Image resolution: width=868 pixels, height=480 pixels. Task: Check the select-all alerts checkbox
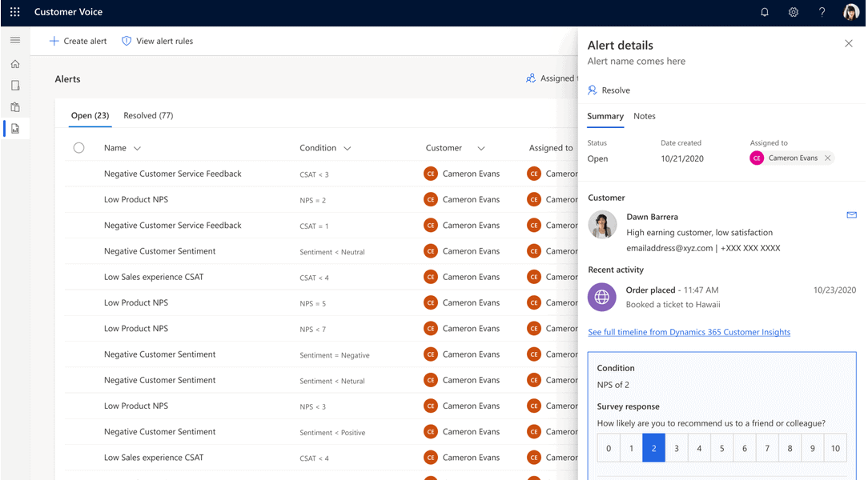[78, 147]
